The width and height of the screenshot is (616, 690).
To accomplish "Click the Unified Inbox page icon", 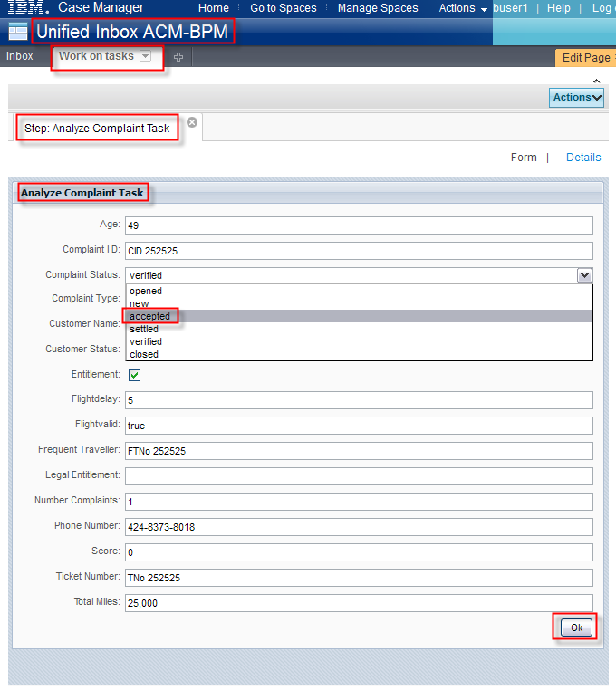I will pos(18,32).
